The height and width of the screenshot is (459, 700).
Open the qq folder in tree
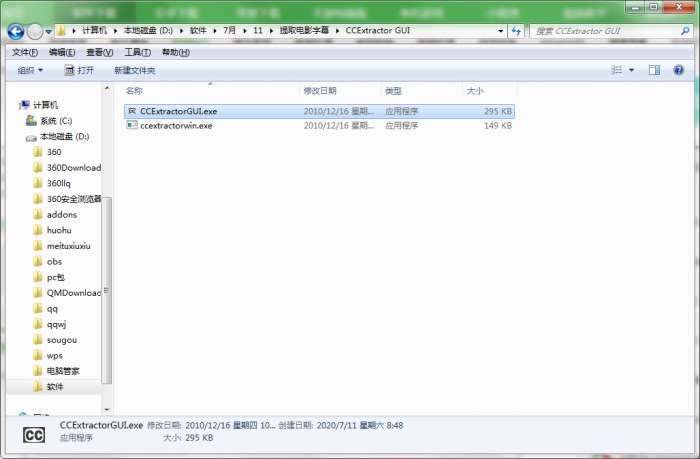tap(52, 309)
